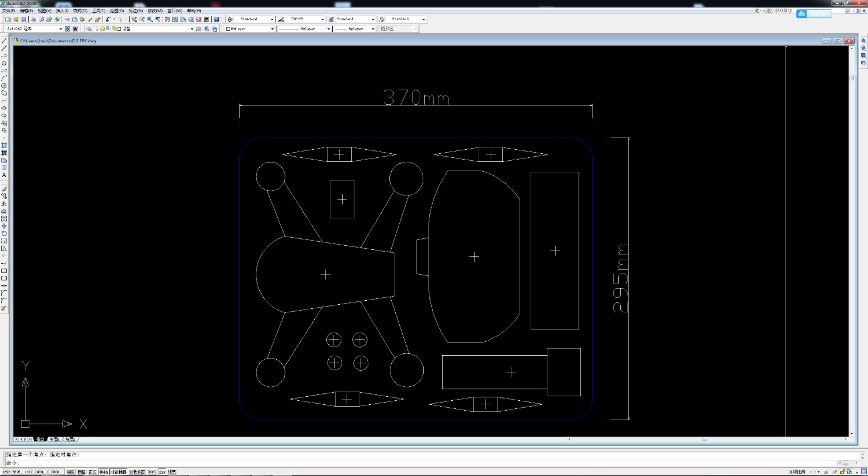
Task: Open the ByLayer linetype dropdown
Action: 304,29
